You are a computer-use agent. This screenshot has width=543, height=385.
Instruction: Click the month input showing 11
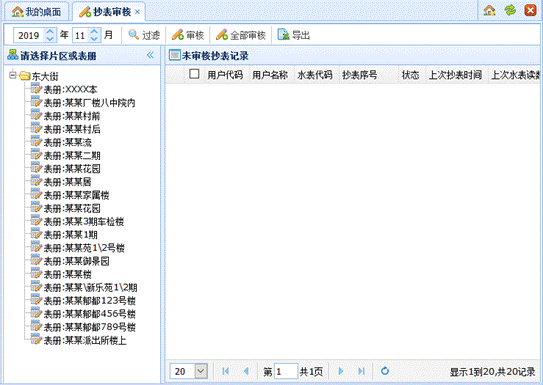pyautogui.click(x=80, y=35)
